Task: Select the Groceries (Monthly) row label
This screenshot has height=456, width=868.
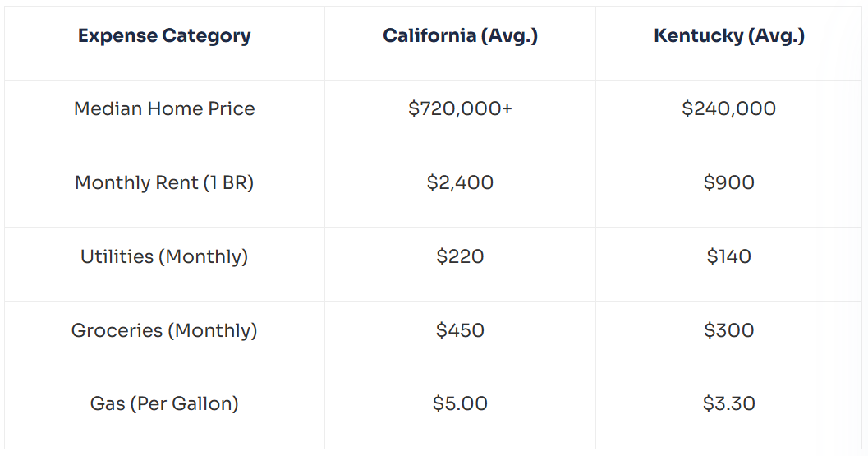Action: [x=164, y=330]
